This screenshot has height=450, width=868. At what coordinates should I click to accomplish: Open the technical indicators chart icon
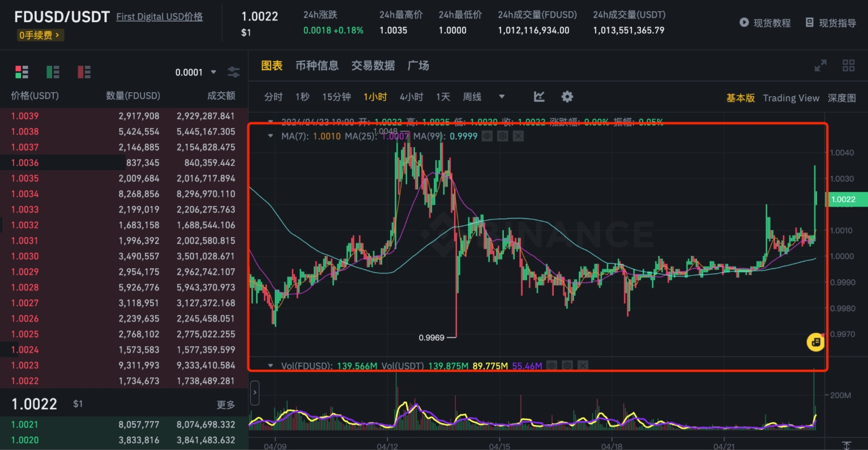pos(539,97)
